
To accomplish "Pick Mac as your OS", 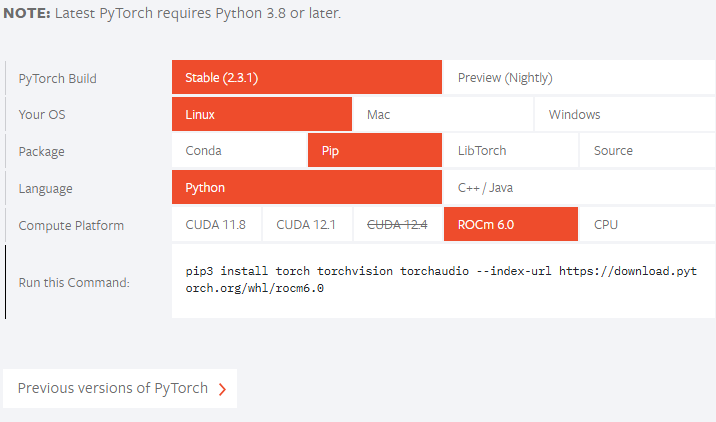I will (x=443, y=114).
